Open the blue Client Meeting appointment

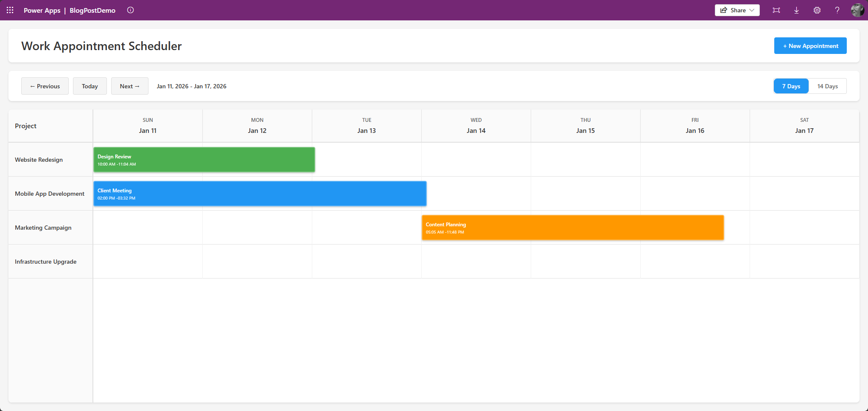[260, 194]
